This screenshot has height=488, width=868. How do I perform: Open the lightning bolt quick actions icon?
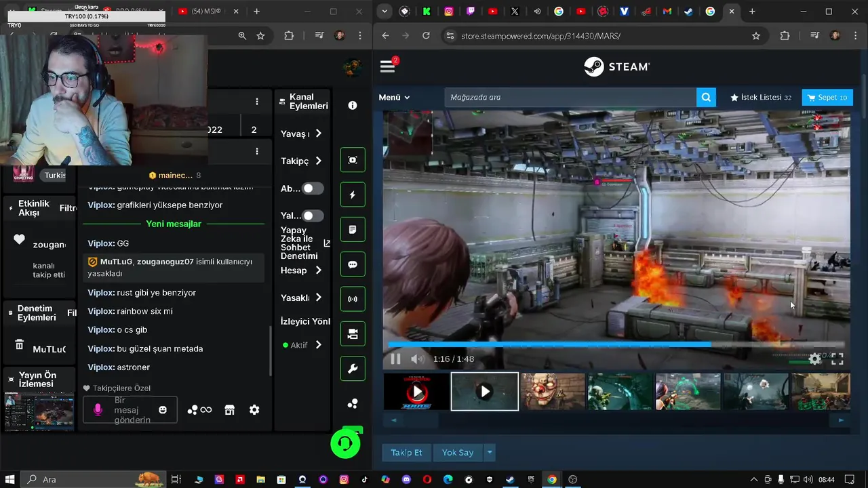point(353,195)
